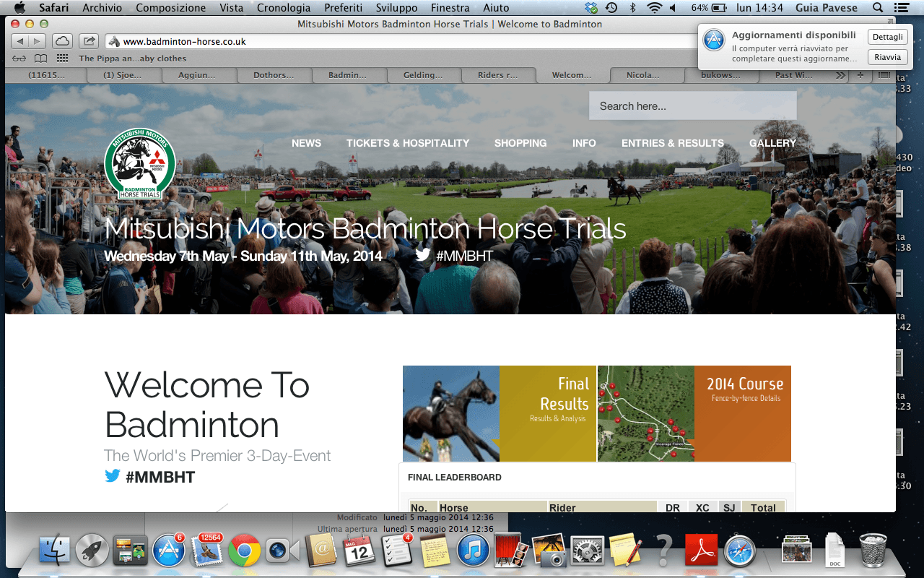
Task: Show bookmarks with the open book icon
Action: tap(41, 59)
